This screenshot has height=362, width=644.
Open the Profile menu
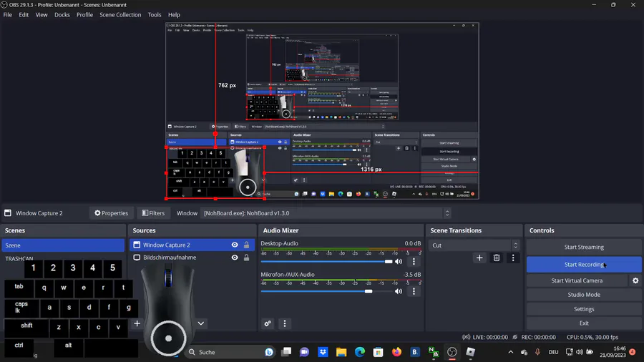[x=84, y=15]
